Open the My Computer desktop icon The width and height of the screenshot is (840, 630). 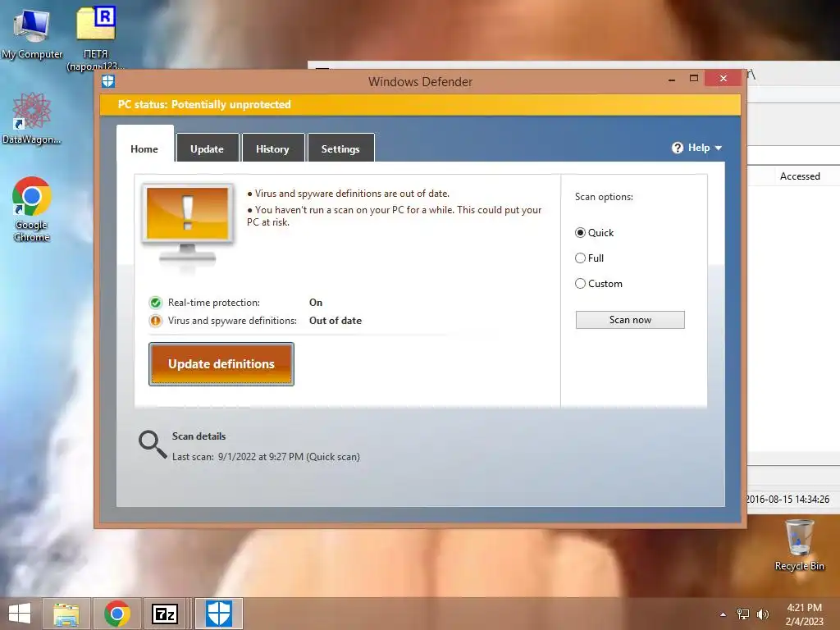pos(32,32)
